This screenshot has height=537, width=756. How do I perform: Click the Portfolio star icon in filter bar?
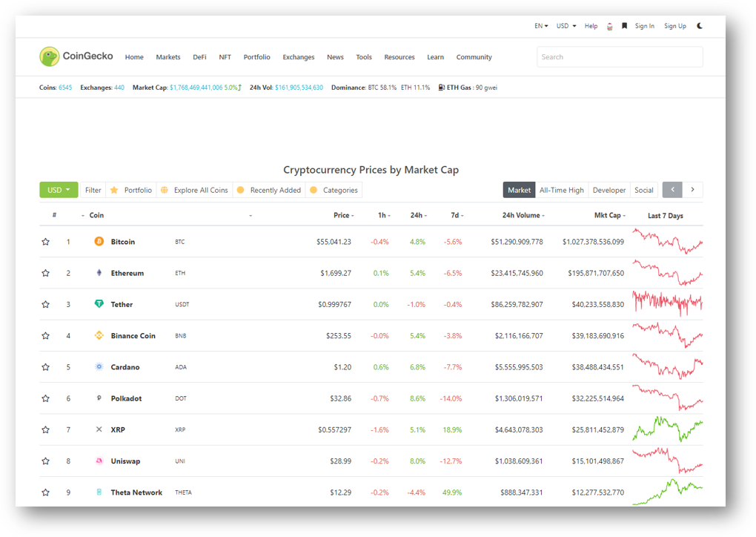[x=114, y=190]
